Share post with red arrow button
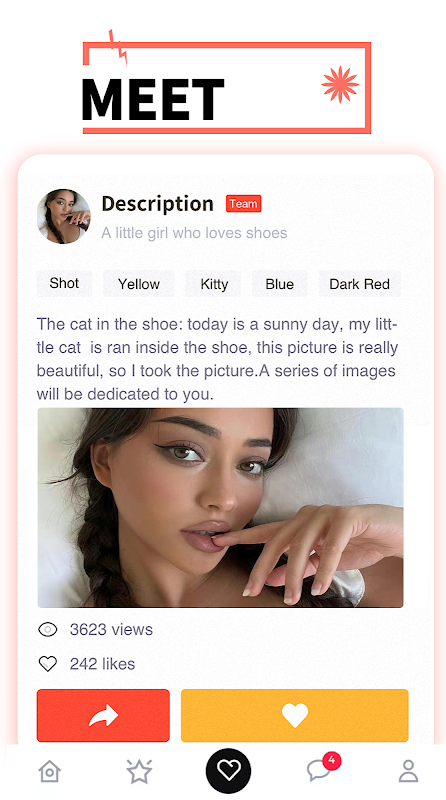The image size is (446, 800). (103, 715)
